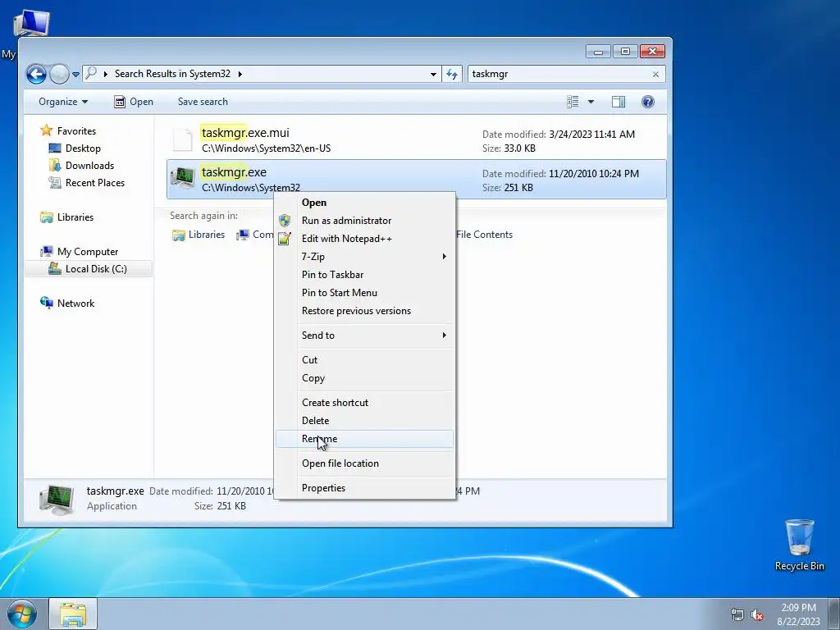Click the shield icon beside Run as administrator
This screenshot has height=630, width=840.
tap(285, 221)
